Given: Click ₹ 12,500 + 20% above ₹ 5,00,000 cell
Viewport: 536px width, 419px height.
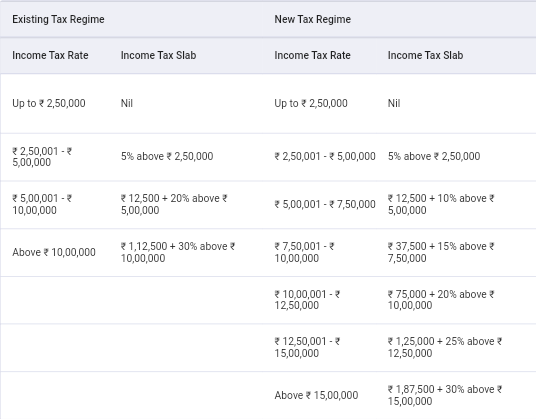Looking at the screenshot, I should [174, 204].
